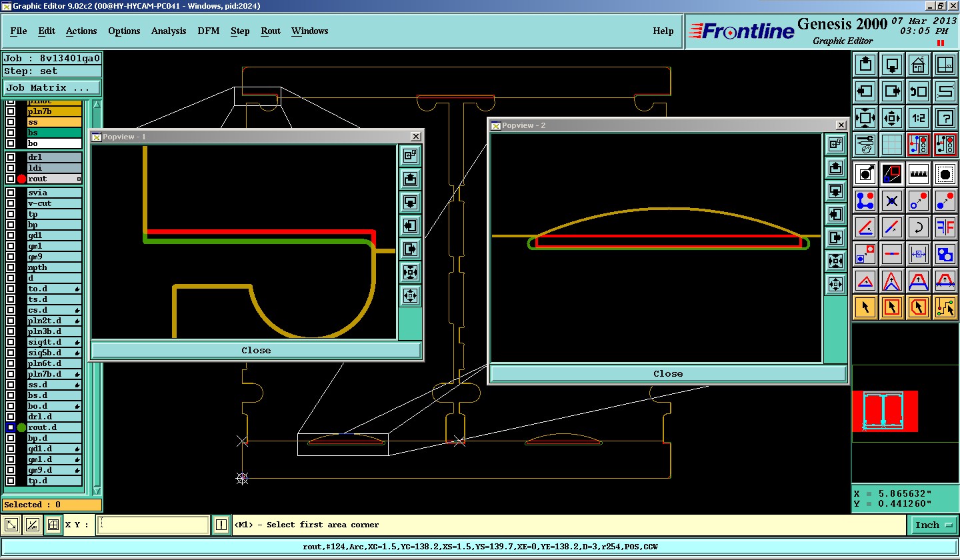Toggle checkbox for the drl layer
Image resolution: width=960 pixels, height=560 pixels.
(x=11, y=157)
